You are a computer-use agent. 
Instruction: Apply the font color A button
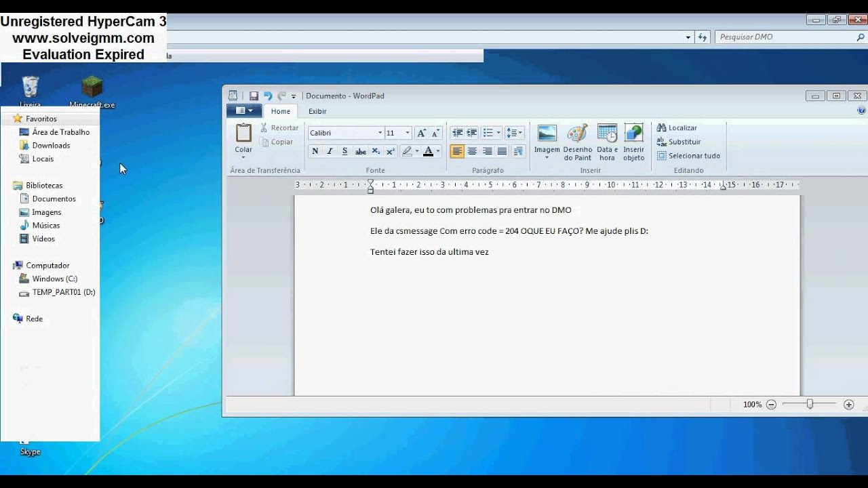click(x=428, y=151)
